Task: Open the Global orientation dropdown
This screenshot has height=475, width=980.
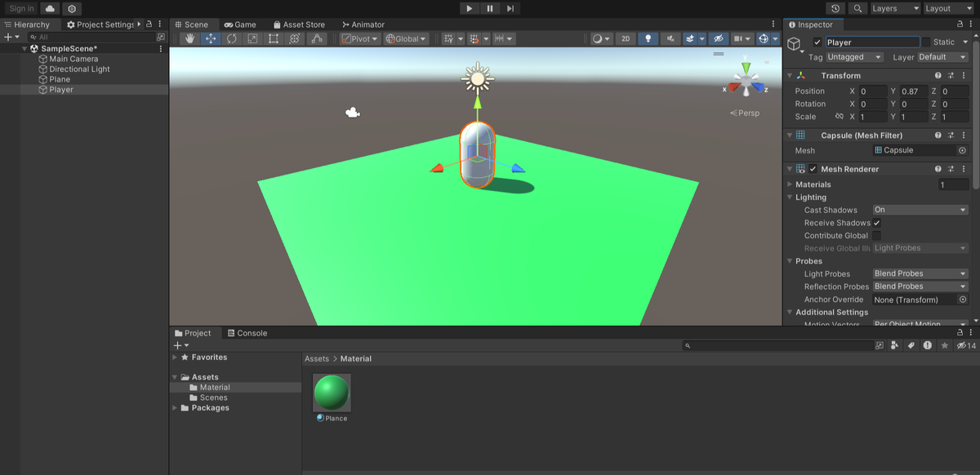Action: (407, 38)
